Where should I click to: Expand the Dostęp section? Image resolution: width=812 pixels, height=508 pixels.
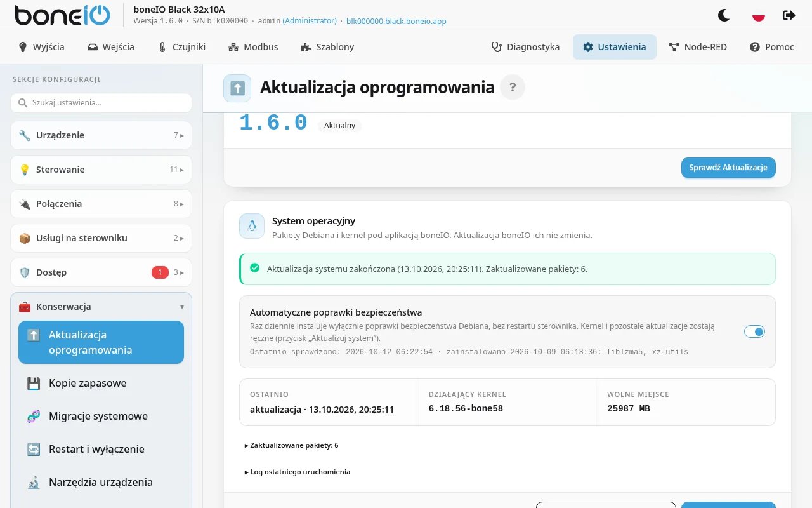tap(101, 272)
